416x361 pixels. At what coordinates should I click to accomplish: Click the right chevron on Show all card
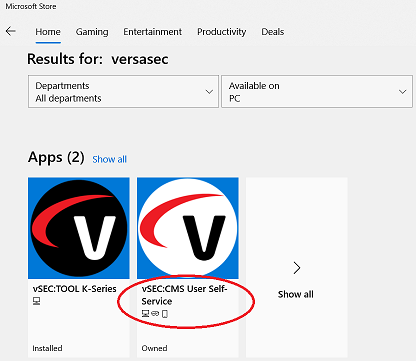coord(297,268)
